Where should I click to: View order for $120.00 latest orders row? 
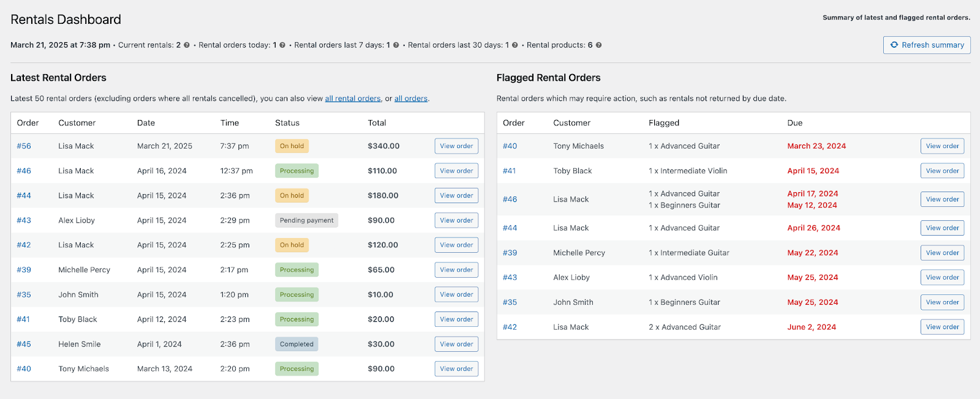[x=456, y=245]
